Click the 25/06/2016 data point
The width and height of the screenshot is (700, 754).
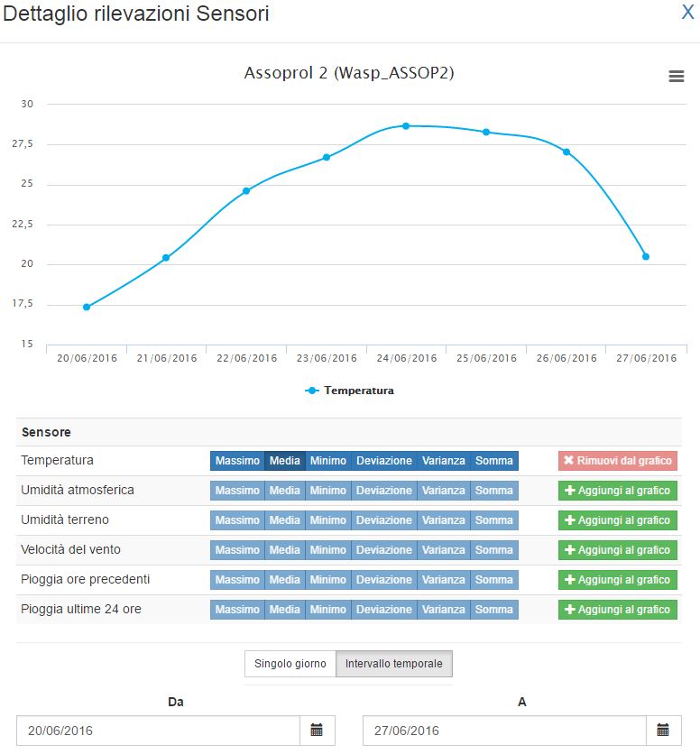486,133
